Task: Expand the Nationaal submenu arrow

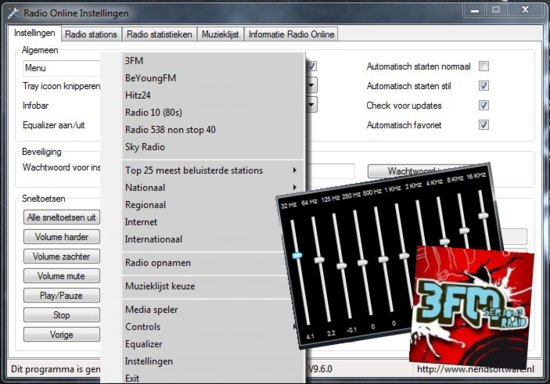Action: click(294, 187)
